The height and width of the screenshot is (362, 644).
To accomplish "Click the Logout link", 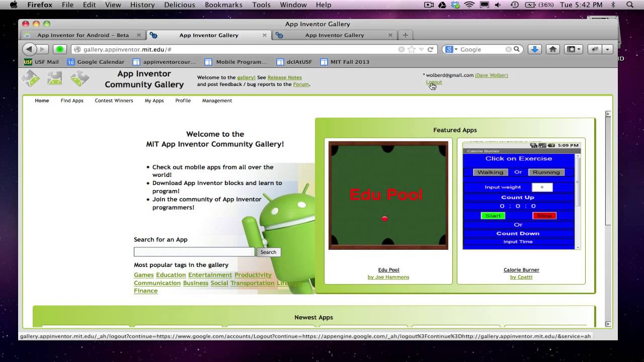I will pyautogui.click(x=434, y=82).
